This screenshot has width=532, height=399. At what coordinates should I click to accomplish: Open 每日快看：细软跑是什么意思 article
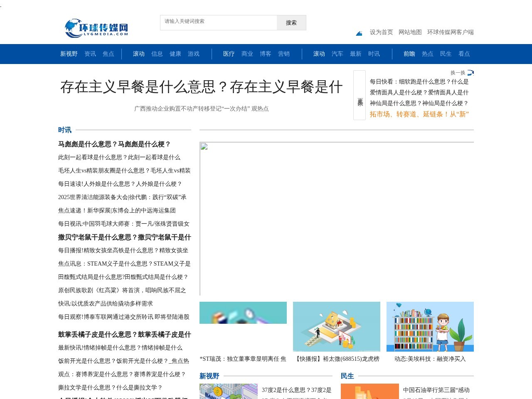pyautogui.click(x=419, y=81)
